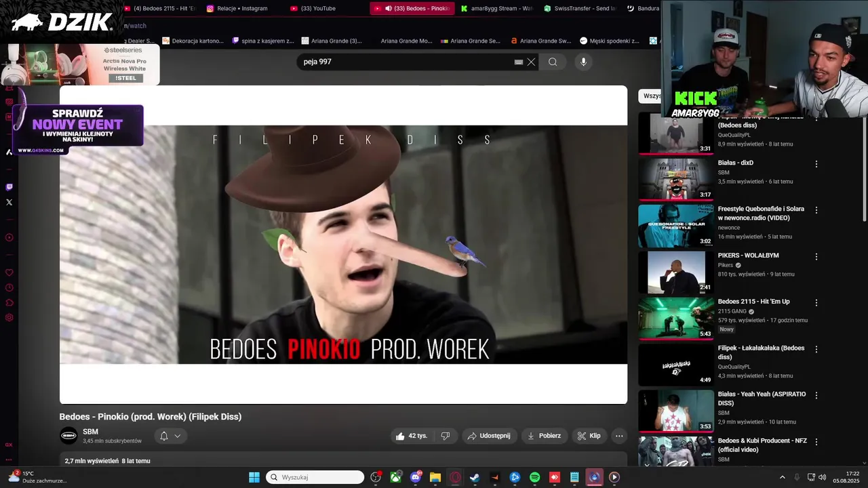Open 'Bedoes 2115 - Hit 'Em Up' thumbnail
Viewport: 868px width, 488px height.
point(676,319)
